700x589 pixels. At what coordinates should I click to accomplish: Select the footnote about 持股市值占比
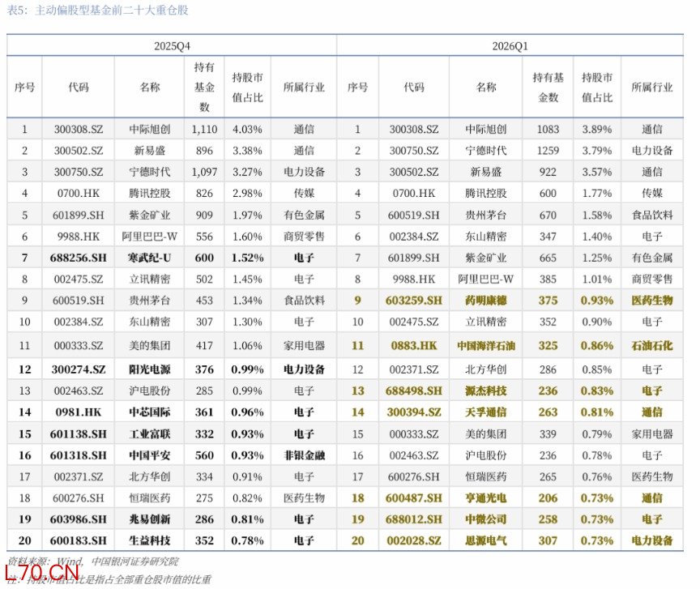point(109,579)
